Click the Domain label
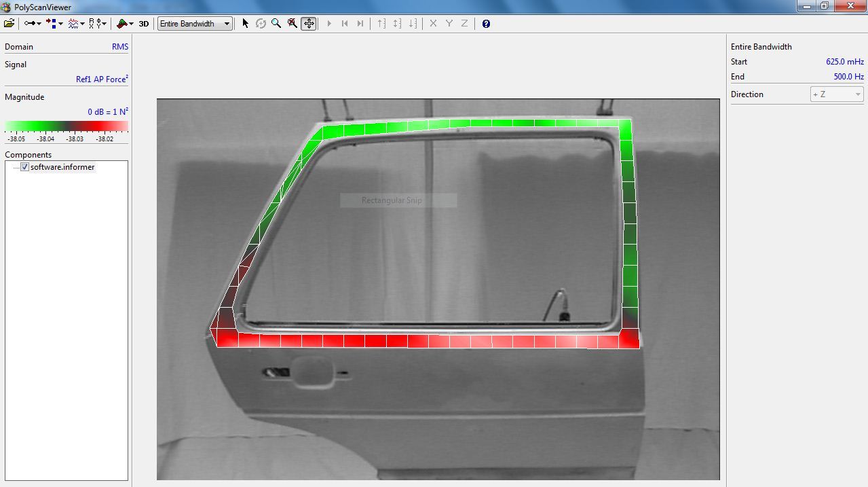 point(19,47)
